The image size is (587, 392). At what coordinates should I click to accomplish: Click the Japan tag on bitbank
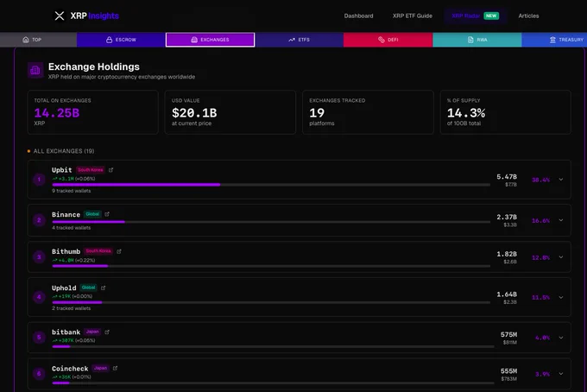pos(92,332)
